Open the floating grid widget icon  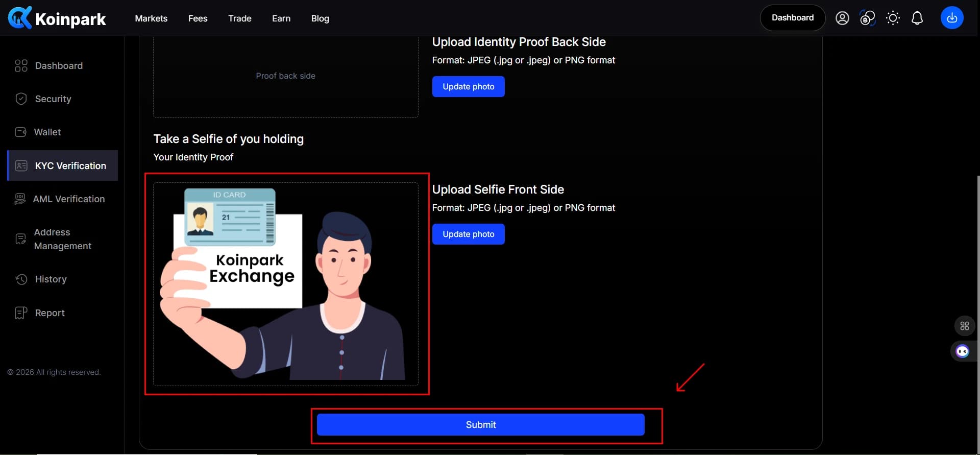965,326
